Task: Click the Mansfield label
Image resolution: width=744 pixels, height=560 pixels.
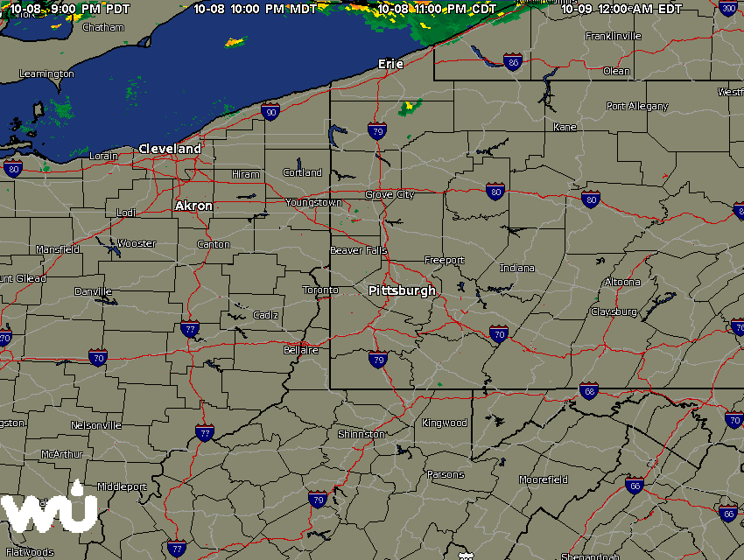Action: tap(58, 249)
